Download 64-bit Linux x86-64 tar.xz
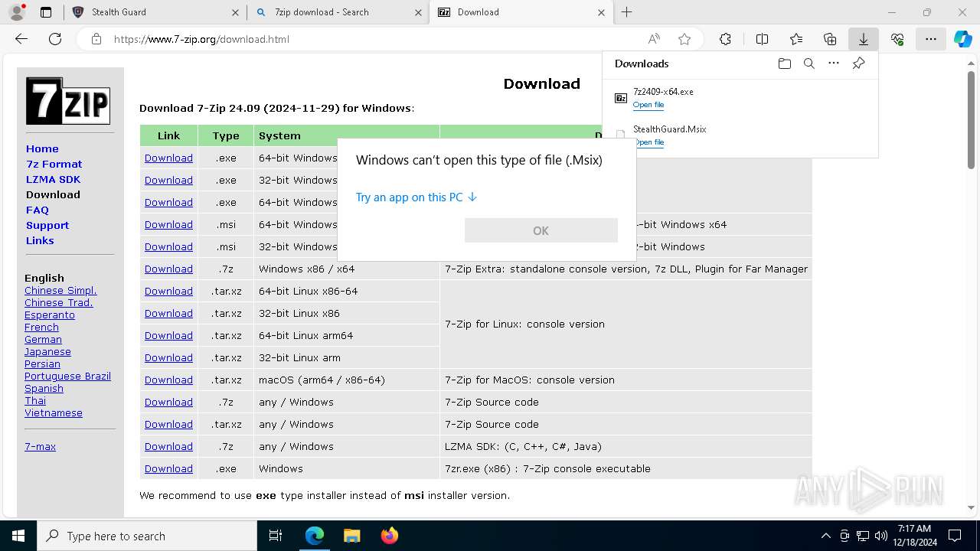The height and width of the screenshot is (551, 980). click(168, 292)
